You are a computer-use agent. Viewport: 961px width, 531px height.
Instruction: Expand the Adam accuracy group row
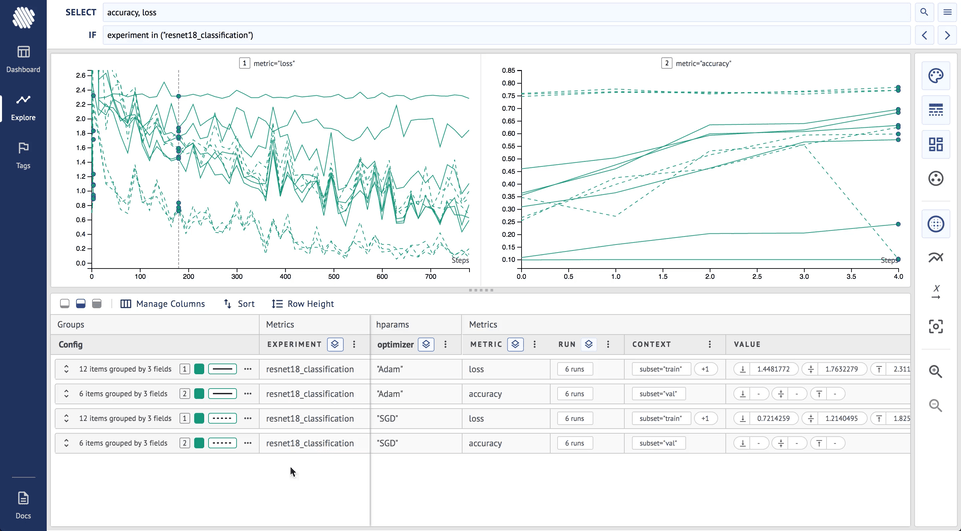[66, 394]
